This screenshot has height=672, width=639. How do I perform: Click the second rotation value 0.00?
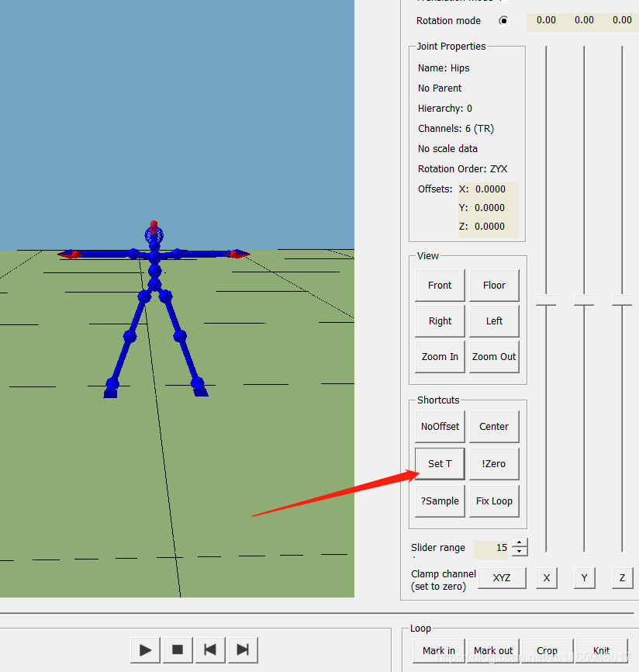pos(584,20)
